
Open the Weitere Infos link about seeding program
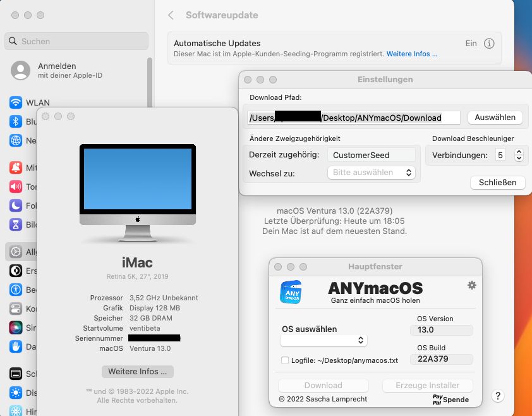(x=412, y=54)
